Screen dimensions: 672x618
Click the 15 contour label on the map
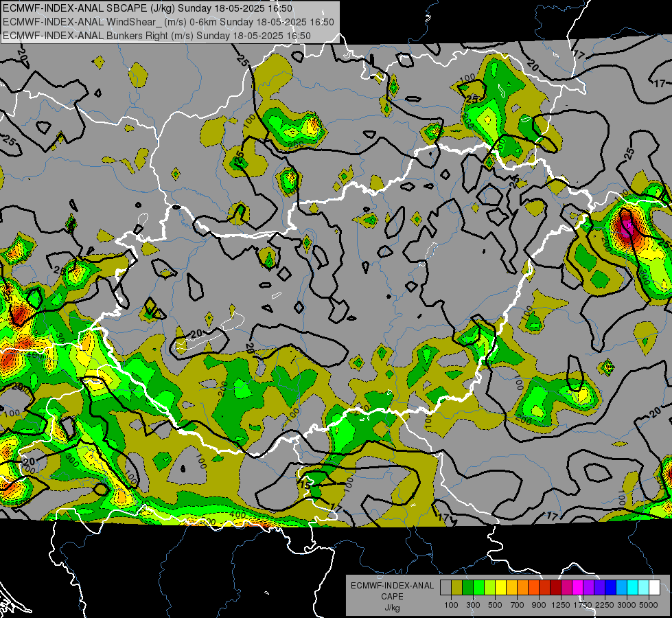(x=305, y=485)
